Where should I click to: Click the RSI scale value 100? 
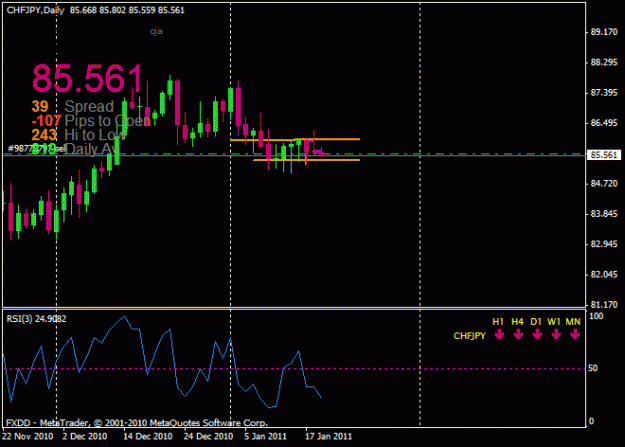pos(596,317)
